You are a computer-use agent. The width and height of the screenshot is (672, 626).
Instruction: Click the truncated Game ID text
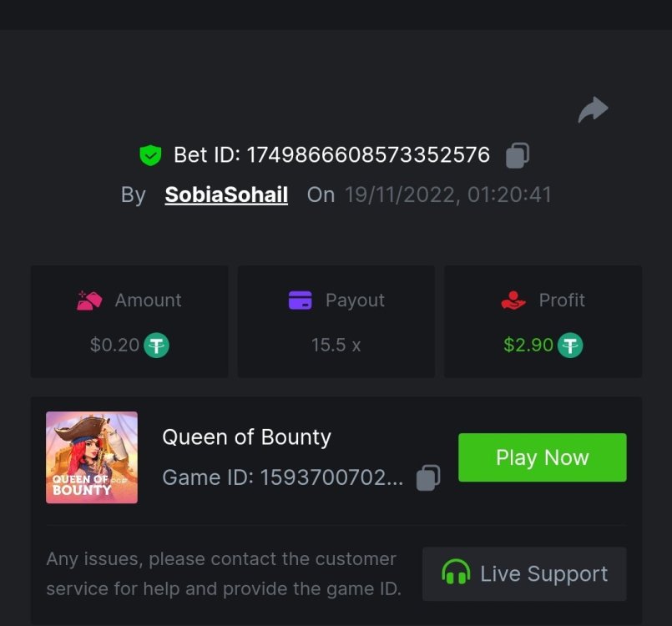[282, 477]
